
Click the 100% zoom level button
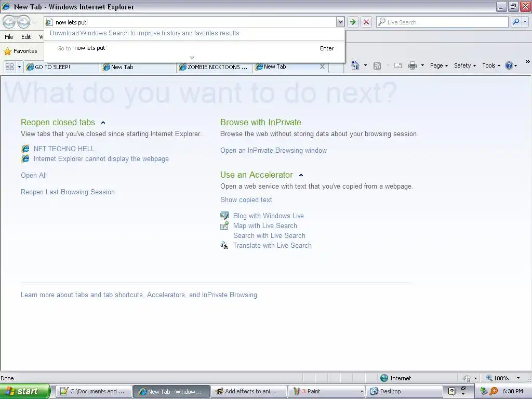(x=497, y=378)
